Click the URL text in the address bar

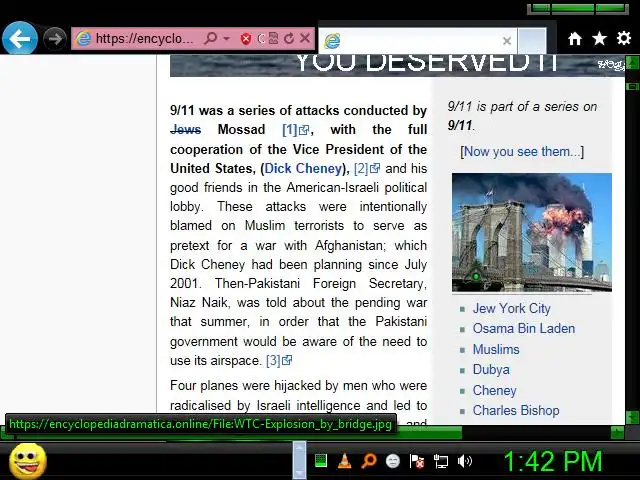click(x=144, y=39)
